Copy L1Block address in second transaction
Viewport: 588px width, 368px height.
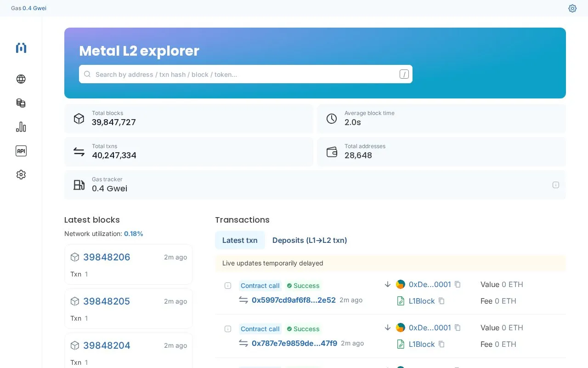(441, 344)
